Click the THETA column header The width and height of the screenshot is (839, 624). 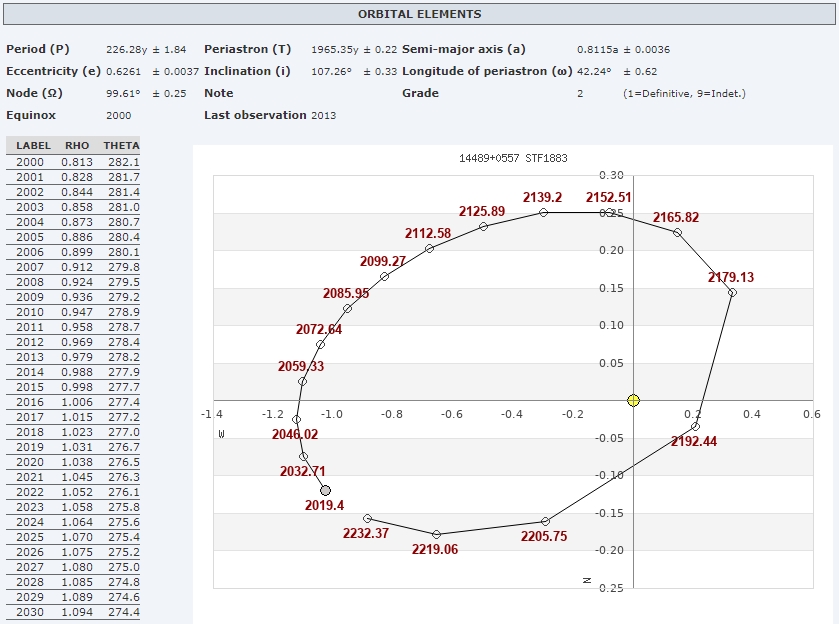click(121, 146)
